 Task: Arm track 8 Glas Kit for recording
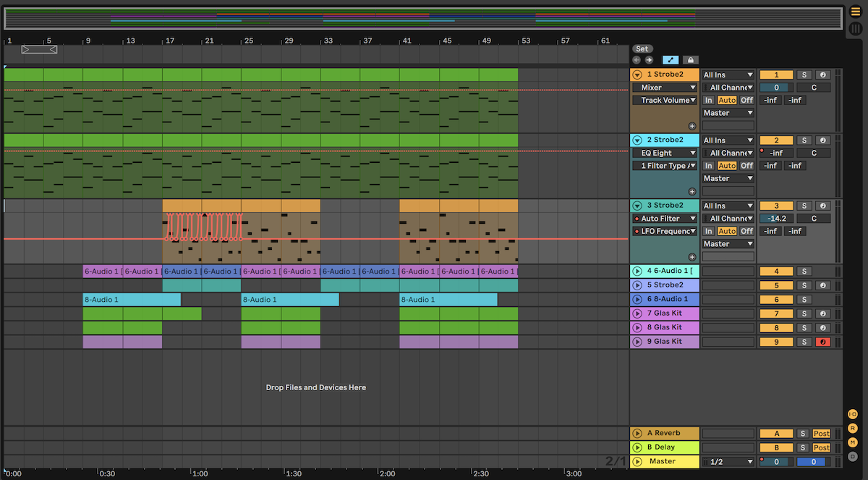coord(823,327)
